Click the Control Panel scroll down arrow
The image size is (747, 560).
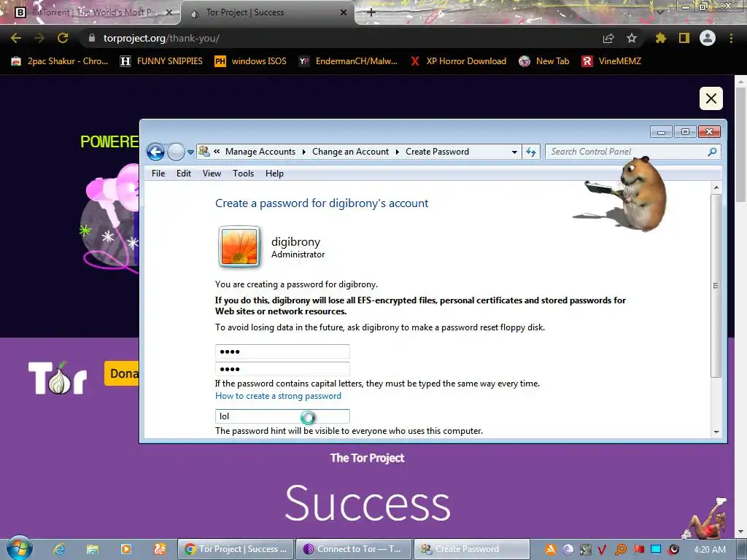tap(716, 432)
